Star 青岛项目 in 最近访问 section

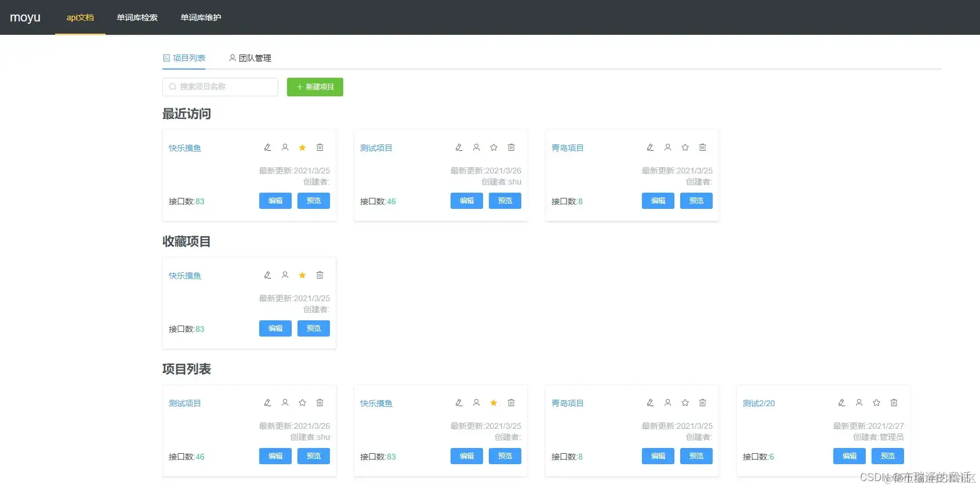coord(685,147)
